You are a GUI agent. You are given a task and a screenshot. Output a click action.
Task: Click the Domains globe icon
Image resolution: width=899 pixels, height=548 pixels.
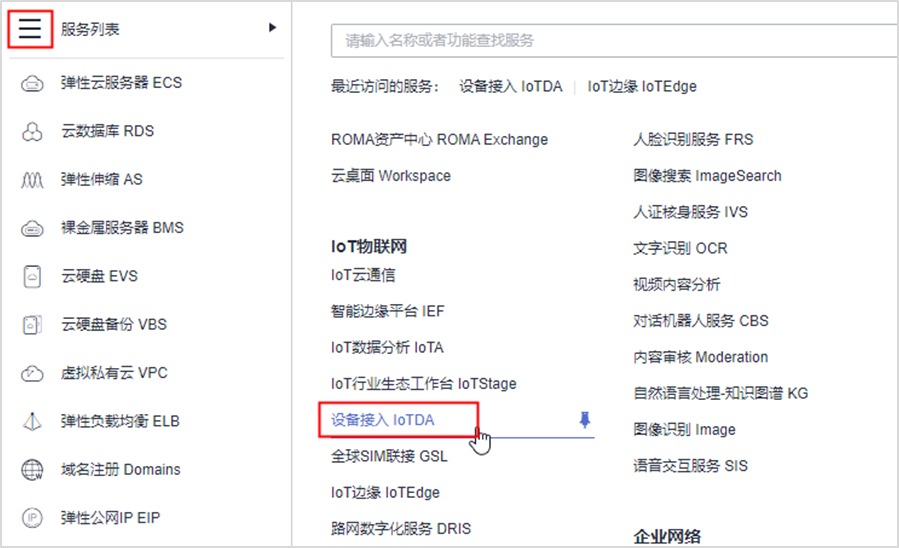pos(32,469)
